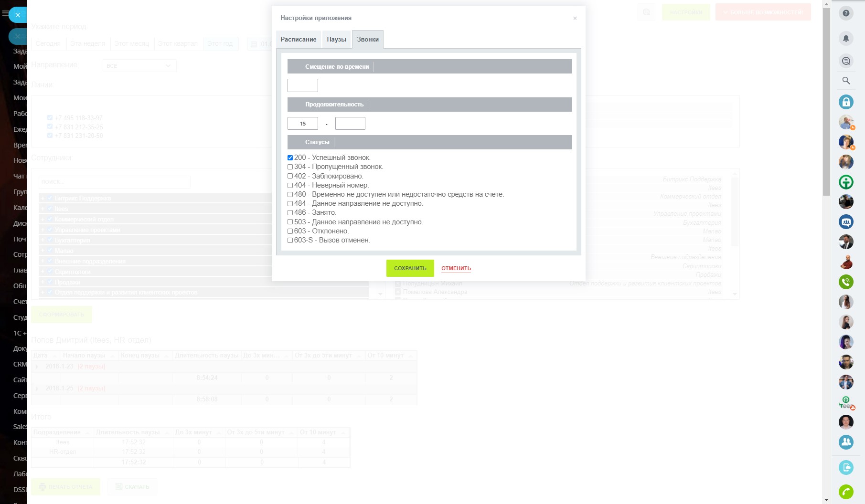This screenshot has height=504, width=865.
Task: Open the Itees group chat icon
Action: (x=846, y=402)
